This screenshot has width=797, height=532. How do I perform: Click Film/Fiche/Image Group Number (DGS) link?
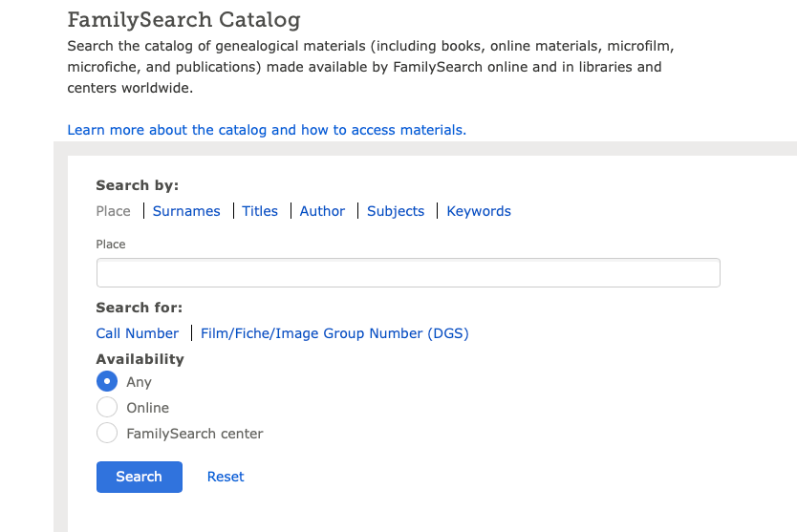(334, 333)
